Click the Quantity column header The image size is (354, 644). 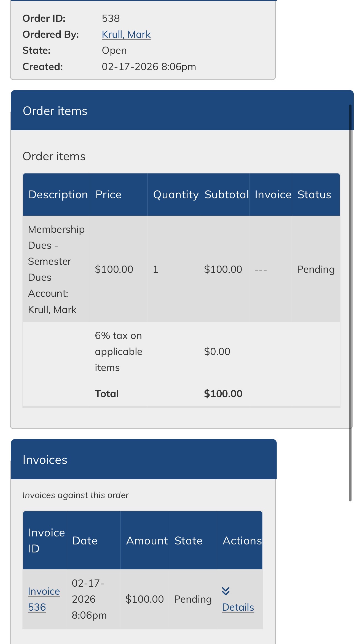pos(176,194)
